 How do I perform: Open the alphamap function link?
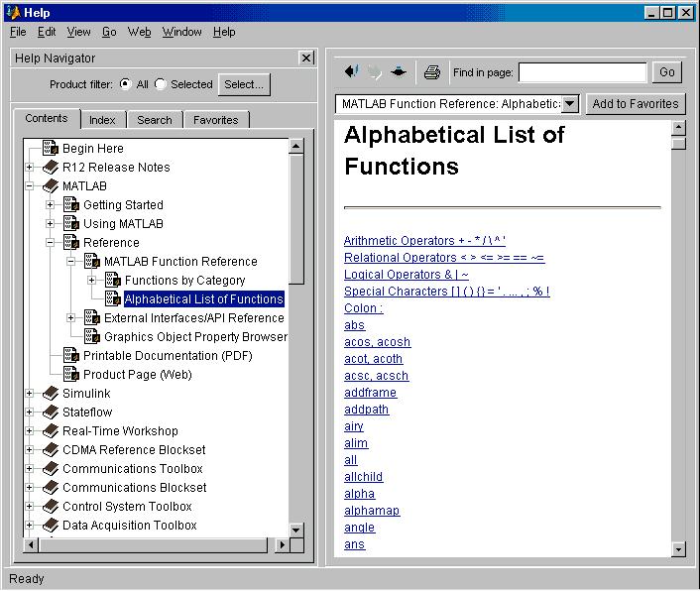[372, 511]
